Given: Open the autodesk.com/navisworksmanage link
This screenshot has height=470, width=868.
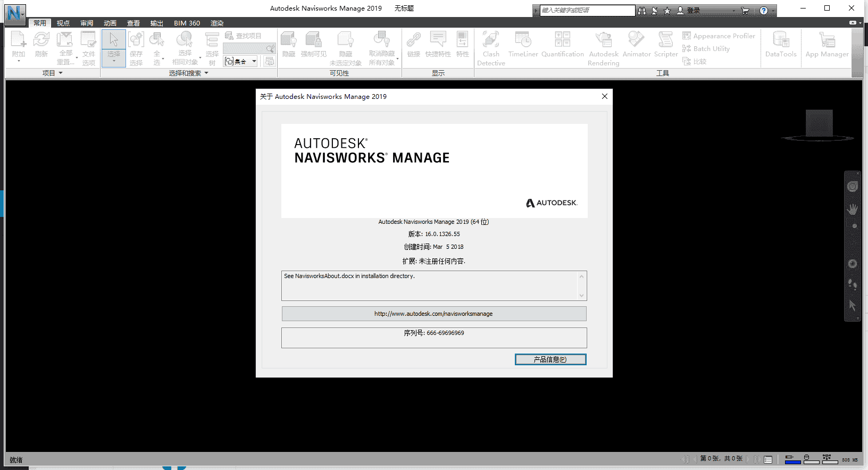Looking at the screenshot, I should click(433, 314).
